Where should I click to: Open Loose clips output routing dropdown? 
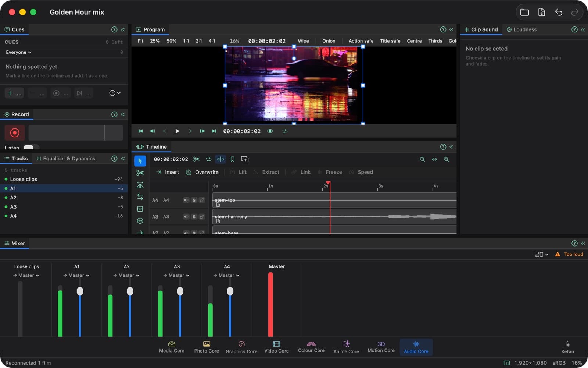26,275
